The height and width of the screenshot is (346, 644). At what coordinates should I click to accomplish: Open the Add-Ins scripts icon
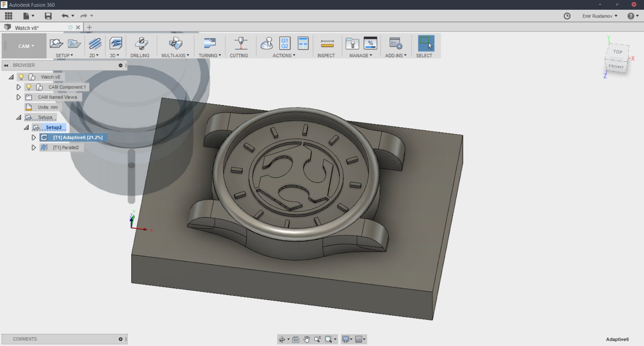[396, 43]
